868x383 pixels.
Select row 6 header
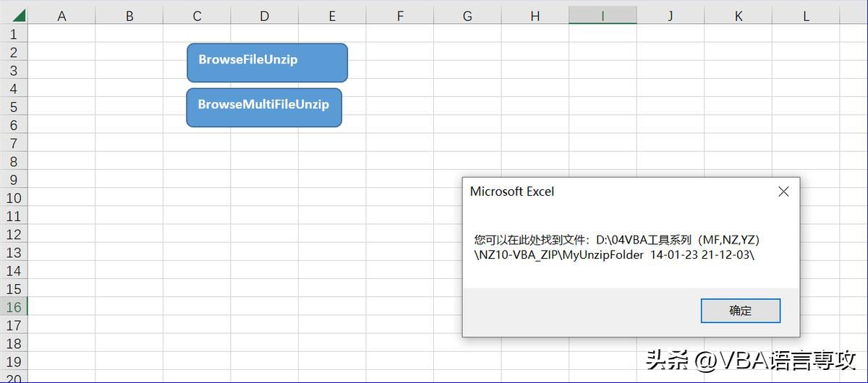(14, 125)
